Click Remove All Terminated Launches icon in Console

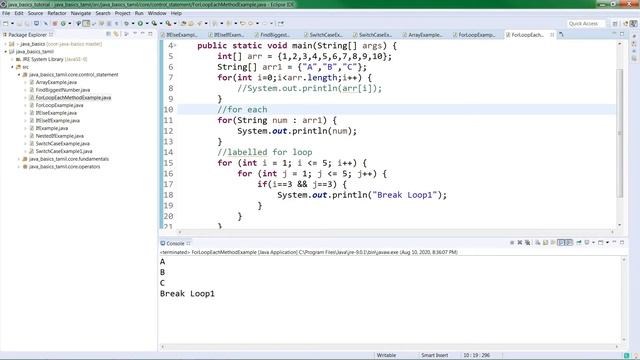pyautogui.click(x=527, y=242)
